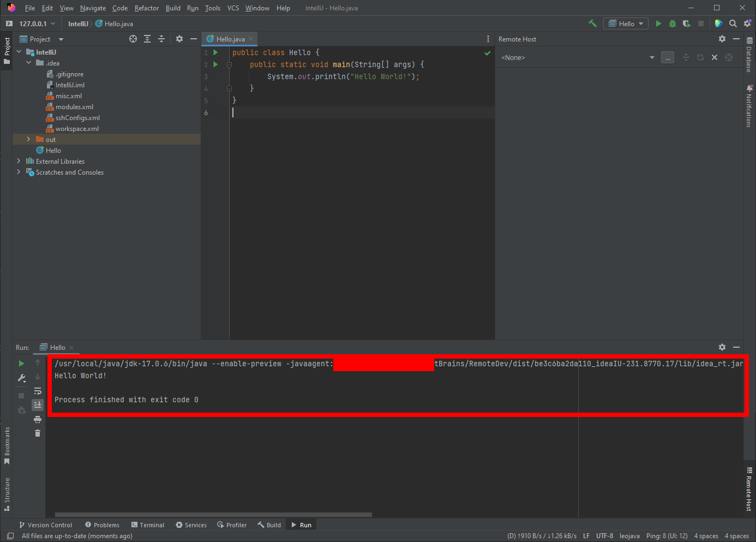Close the Hello.java editor tab
Screen dimensions: 756x542
[251, 39]
